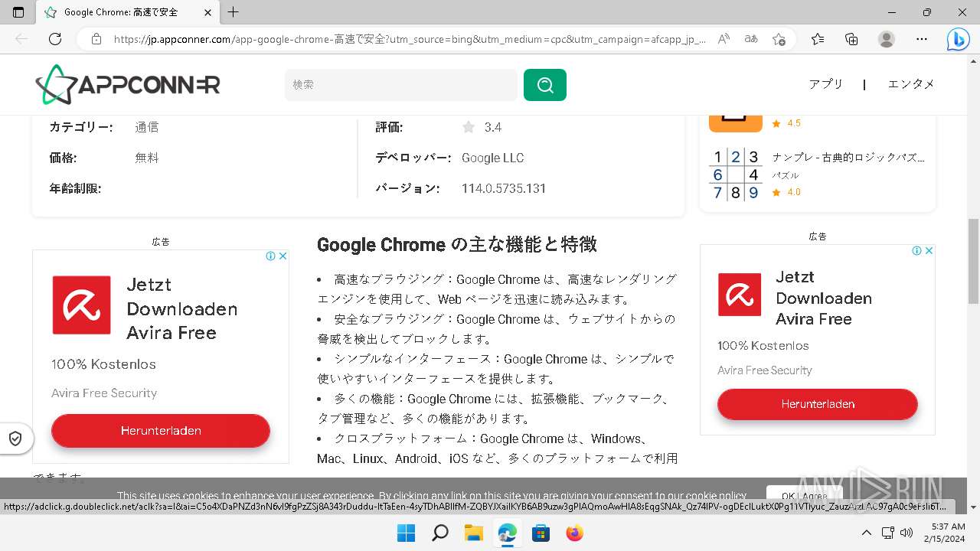Viewport: 980px width, 551px height.
Task: Click the Sudoku app thumbnail
Action: 735,174
